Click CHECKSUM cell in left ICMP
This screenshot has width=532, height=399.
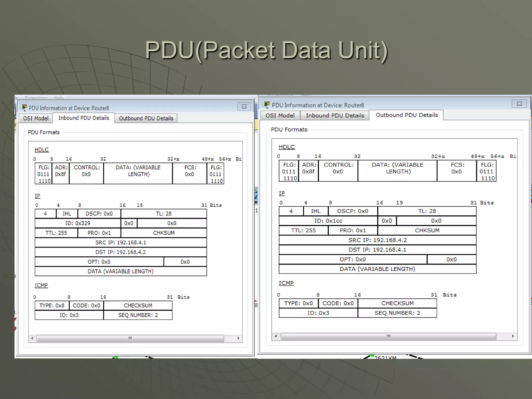pyautogui.click(x=138, y=305)
